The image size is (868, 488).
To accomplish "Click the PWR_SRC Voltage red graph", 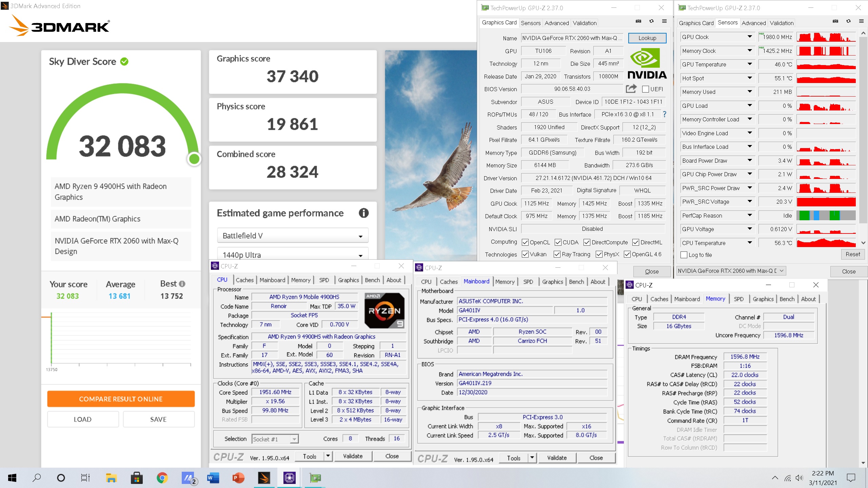I will pos(826,202).
